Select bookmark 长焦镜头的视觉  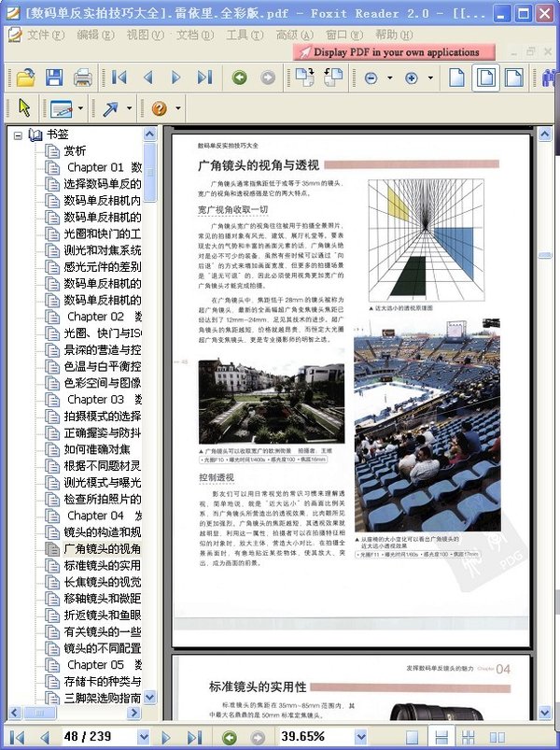coord(103,582)
